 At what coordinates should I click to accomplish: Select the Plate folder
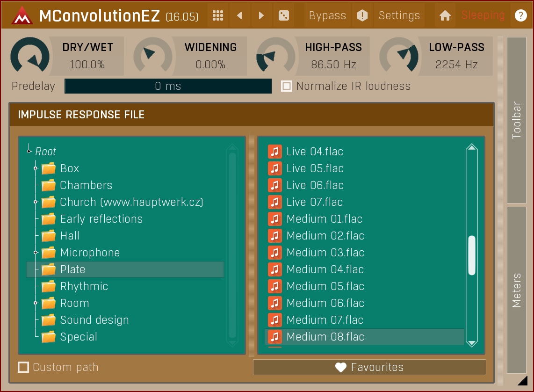point(125,269)
